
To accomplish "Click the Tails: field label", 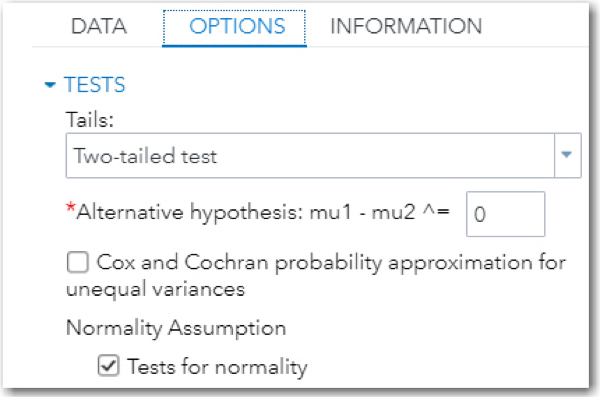I will coord(90,119).
